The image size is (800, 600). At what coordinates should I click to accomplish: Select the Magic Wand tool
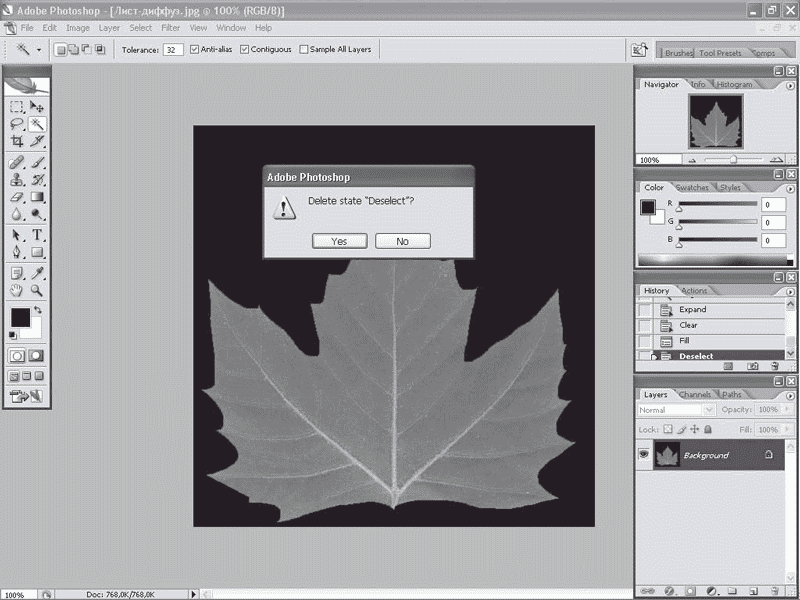[x=37, y=124]
